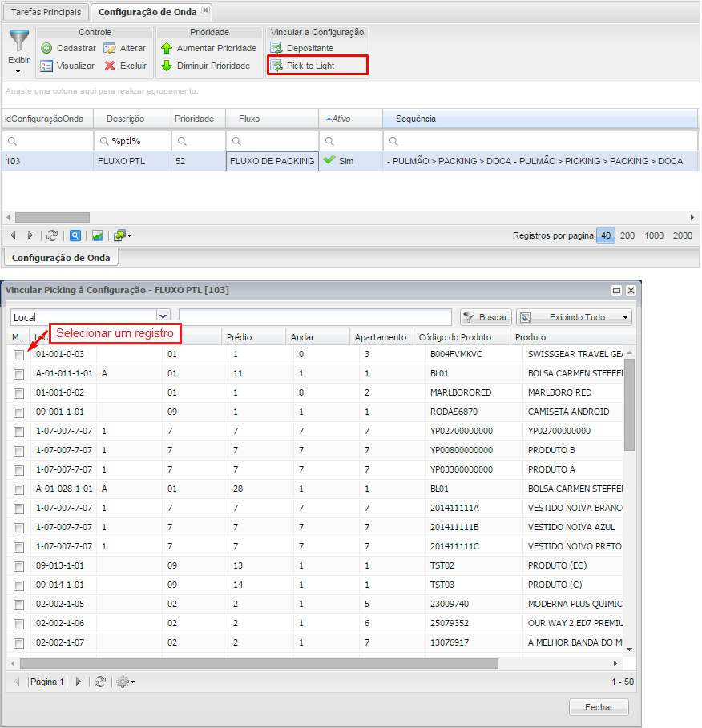Click the Buscar search button

pyautogui.click(x=486, y=317)
